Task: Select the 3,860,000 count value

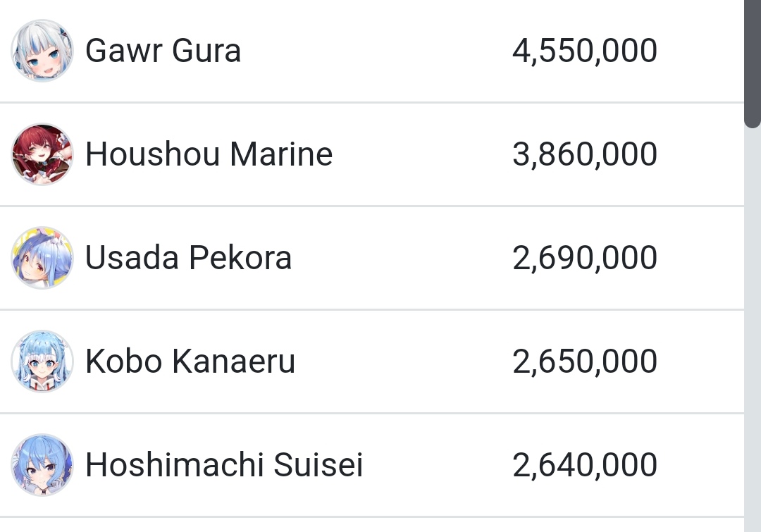Action: (x=585, y=154)
